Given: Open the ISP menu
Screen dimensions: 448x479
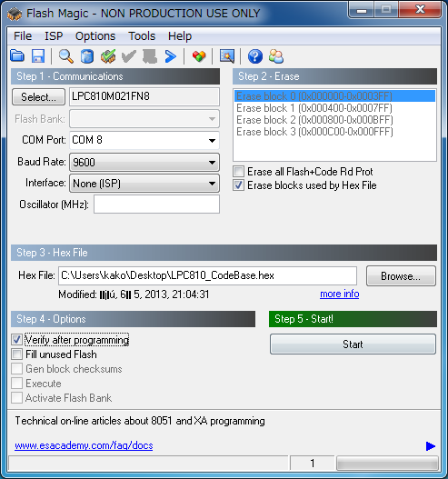Looking at the screenshot, I should pos(54,36).
